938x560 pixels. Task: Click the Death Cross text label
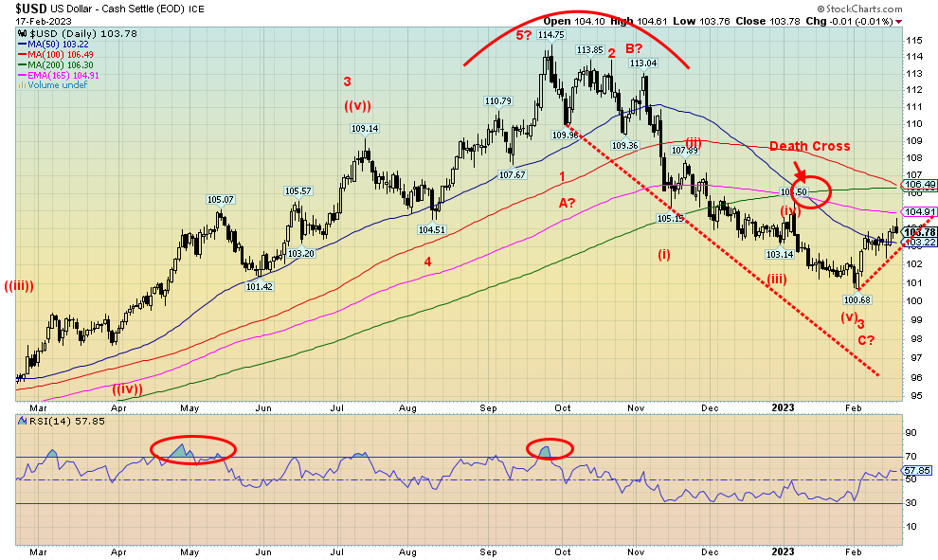pyautogui.click(x=808, y=147)
